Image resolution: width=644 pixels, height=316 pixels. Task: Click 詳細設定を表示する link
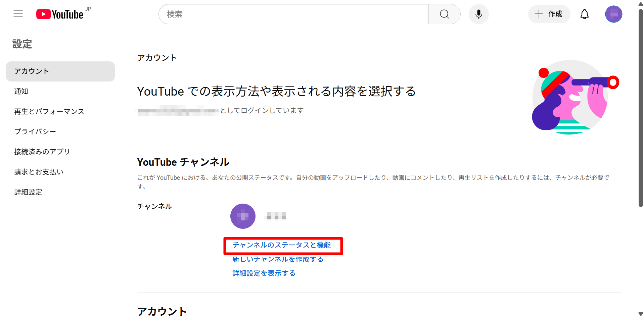click(x=264, y=273)
